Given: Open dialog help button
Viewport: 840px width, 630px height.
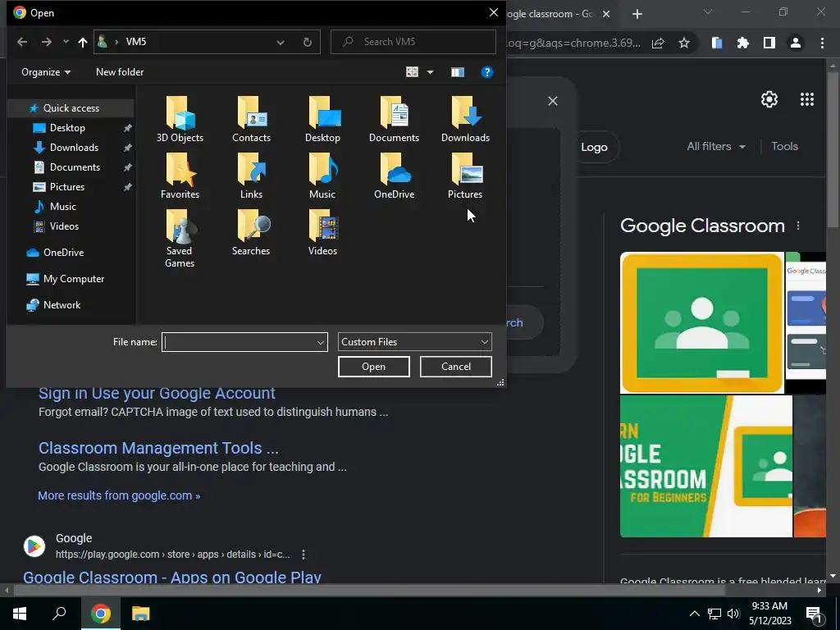Looking at the screenshot, I should point(487,72).
